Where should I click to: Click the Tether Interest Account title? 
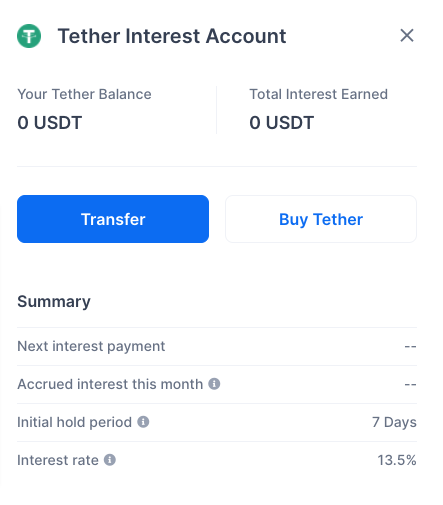point(172,36)
